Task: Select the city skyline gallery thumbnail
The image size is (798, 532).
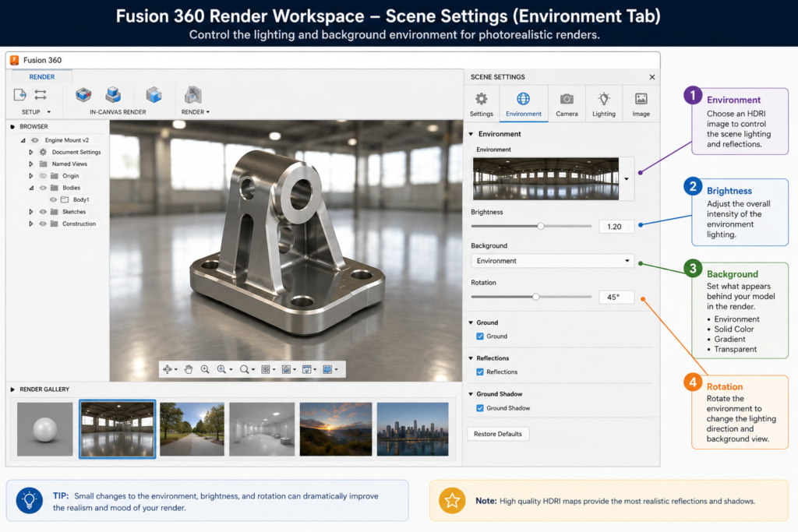Action: coord(413,429)
